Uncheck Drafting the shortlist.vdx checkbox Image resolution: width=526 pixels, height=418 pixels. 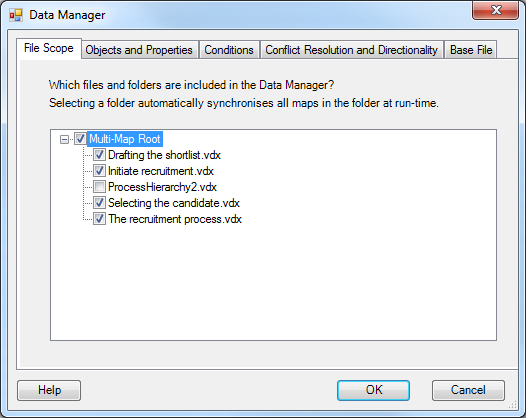click(99, 155)
